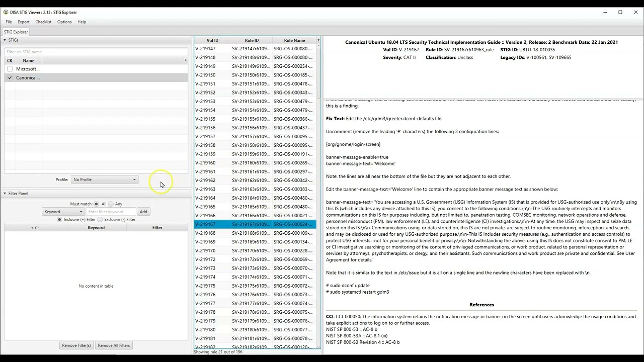Select rule V-219170

click(x=256, y=251)
